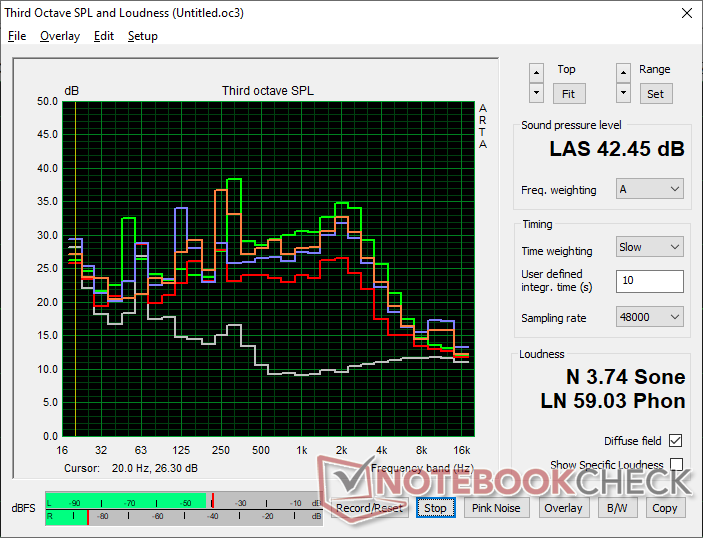Open the Edit menu
Image resolution: width=703 pixels, height=538 pixels.
point(104,36)
